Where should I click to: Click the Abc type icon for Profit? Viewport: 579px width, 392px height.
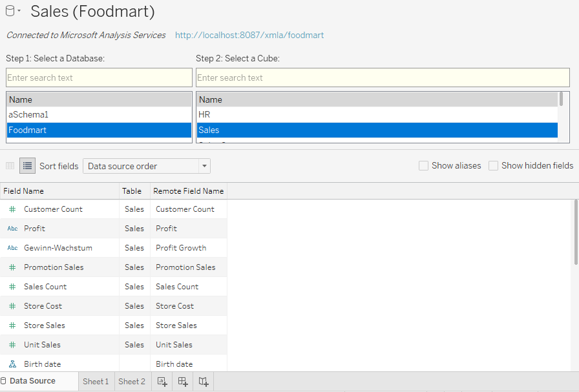(12, 229)
